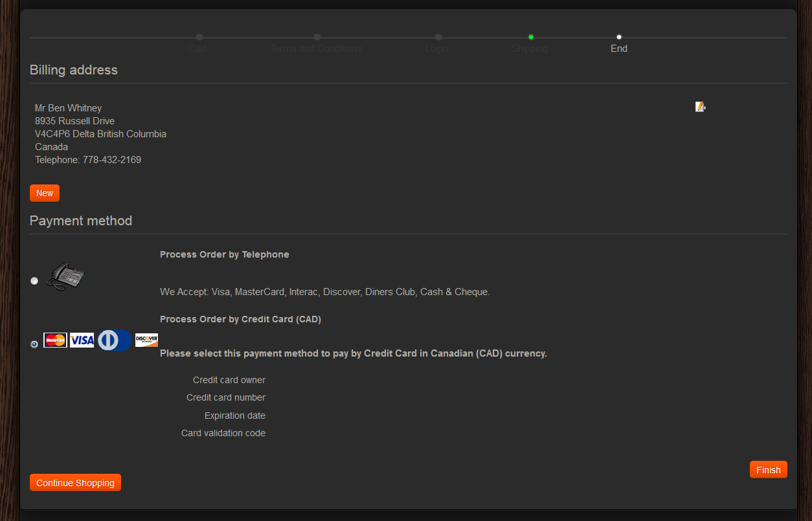Go to the Shipping step
812x521 pixels.
point(530,49)
